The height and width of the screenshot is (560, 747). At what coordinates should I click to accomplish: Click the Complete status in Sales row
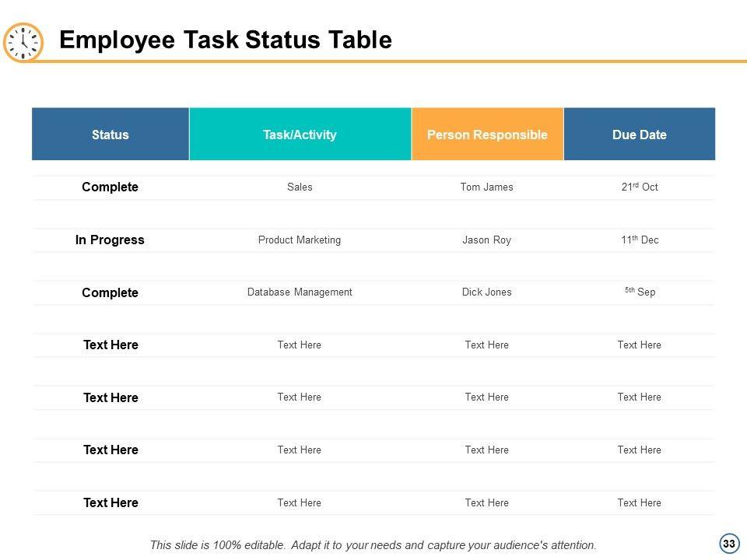(110, 187)
